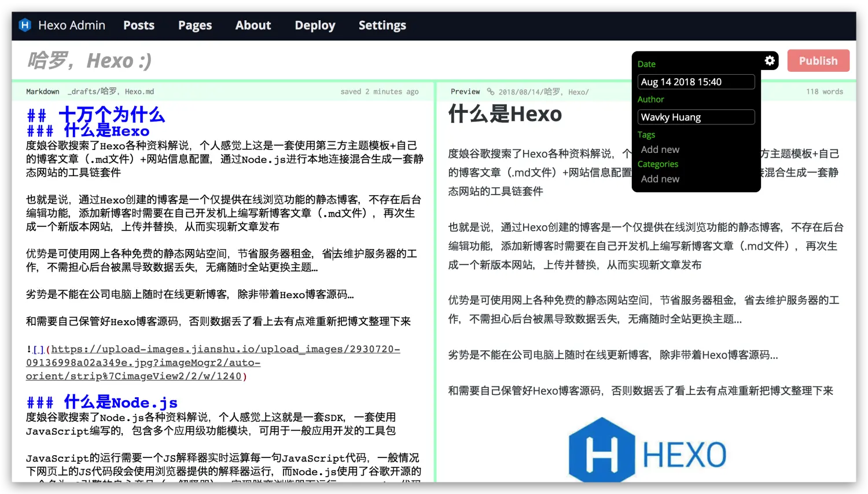This screenshot has height=494, width=868.
Task: Click the '### 什么是Node.js' heading in the editor
Action: [102, 402]
